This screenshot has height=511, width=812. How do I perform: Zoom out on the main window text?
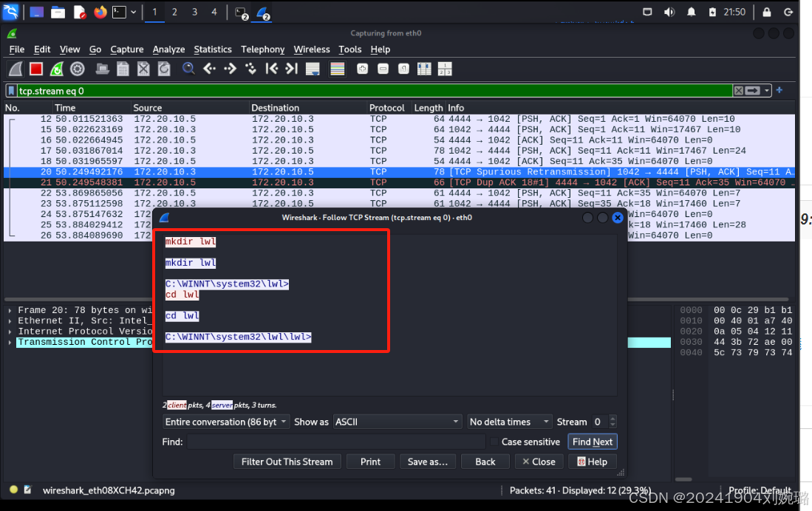(383, 69)
